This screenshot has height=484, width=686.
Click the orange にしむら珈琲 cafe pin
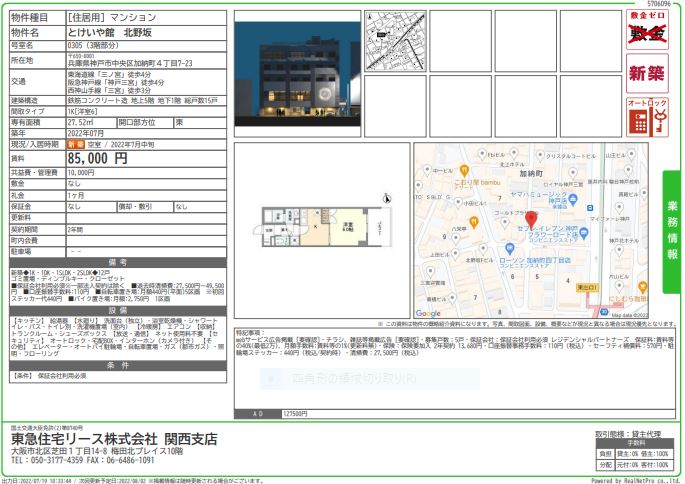[642, 287]
